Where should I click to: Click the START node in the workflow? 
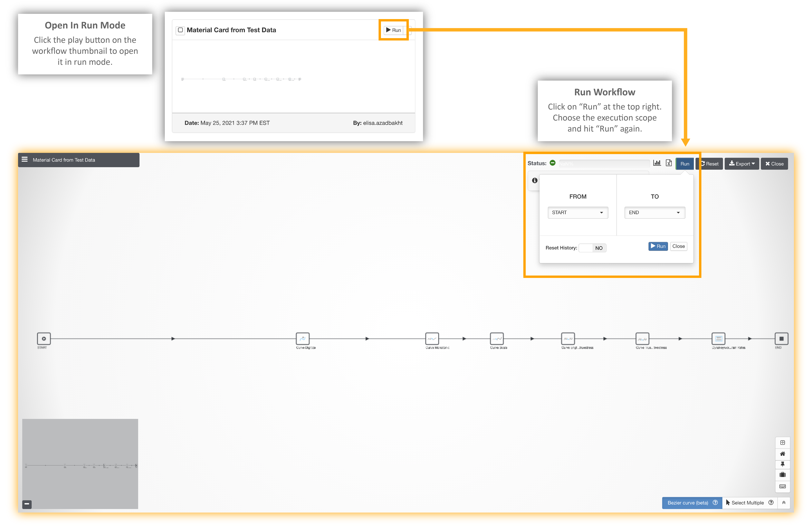44,339
